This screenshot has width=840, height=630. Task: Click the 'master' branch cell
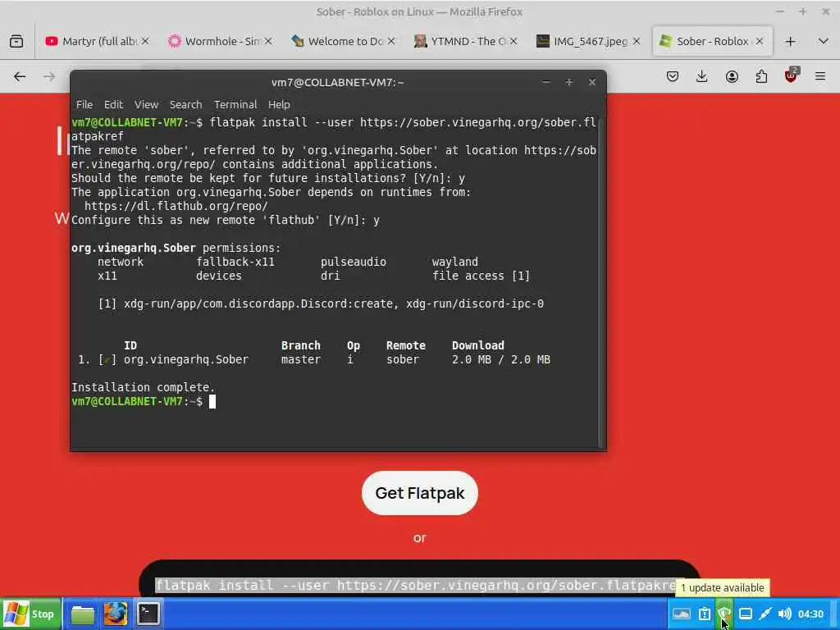[300, 359]
